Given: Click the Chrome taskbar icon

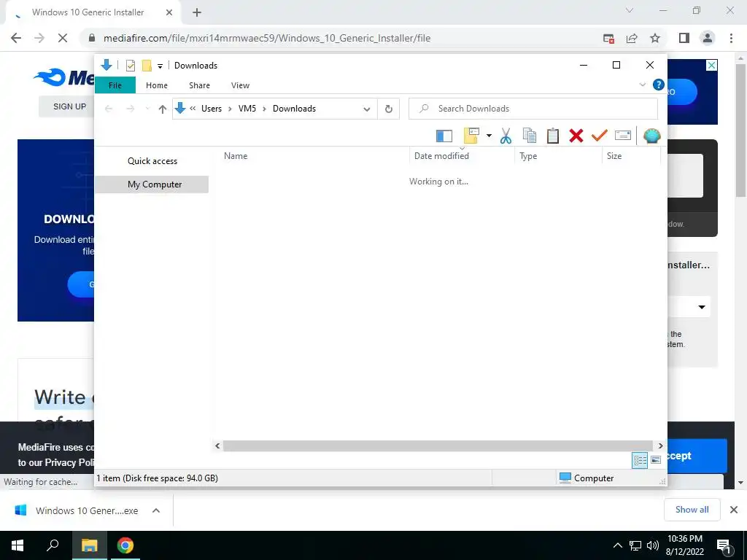Looking at the screenshot, I should click(x=125, y=545).
